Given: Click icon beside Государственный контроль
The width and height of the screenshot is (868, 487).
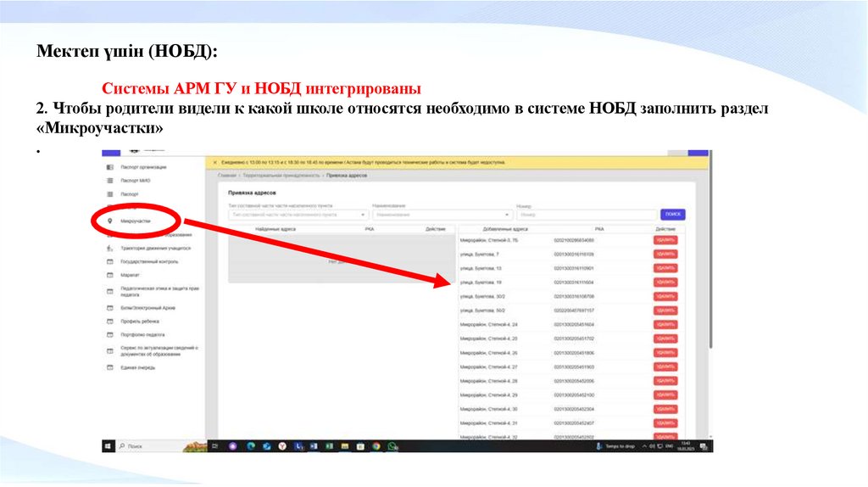Looking at the screenshot, I should (x=109, y=261).
